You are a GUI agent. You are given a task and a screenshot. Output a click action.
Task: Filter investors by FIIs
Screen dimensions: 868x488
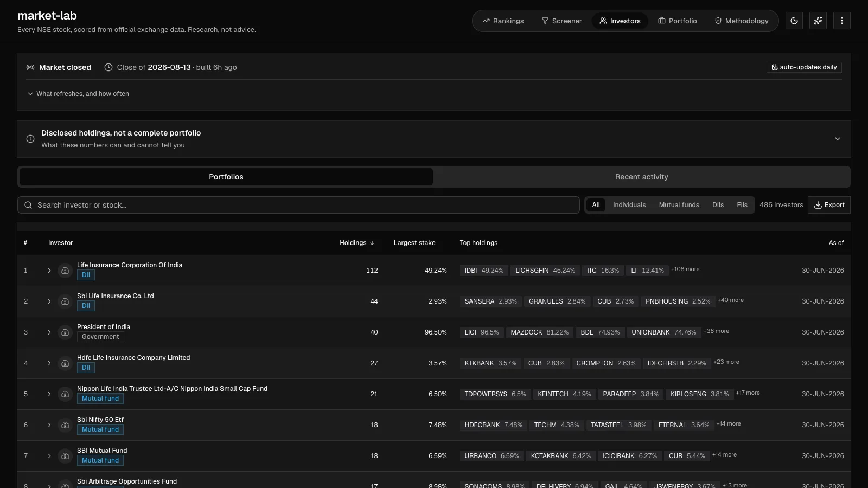click(742, 205)
